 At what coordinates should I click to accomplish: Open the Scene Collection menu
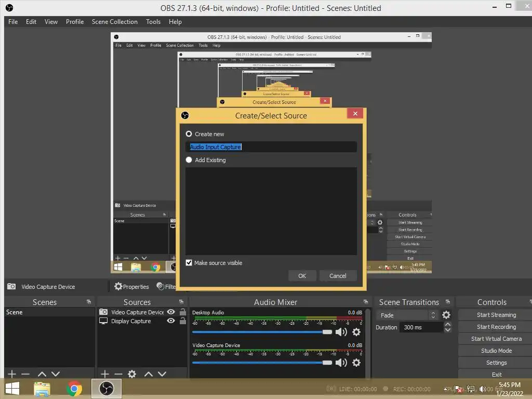pyautogui.click(x=115, y=22)
